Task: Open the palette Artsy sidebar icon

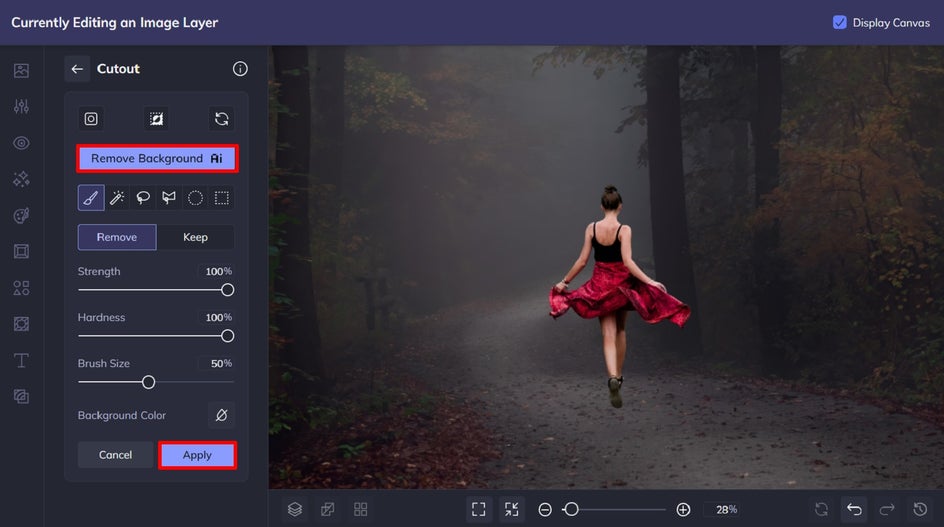Action: click(21, 216)
